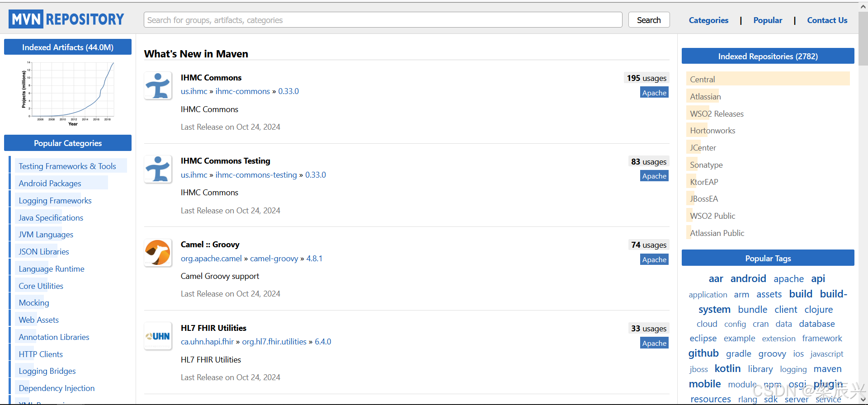This screenshot has height=405, width=868.
Task: Open the ca.uhn.hapi.fhir group link
Action: tap(207, 342)
